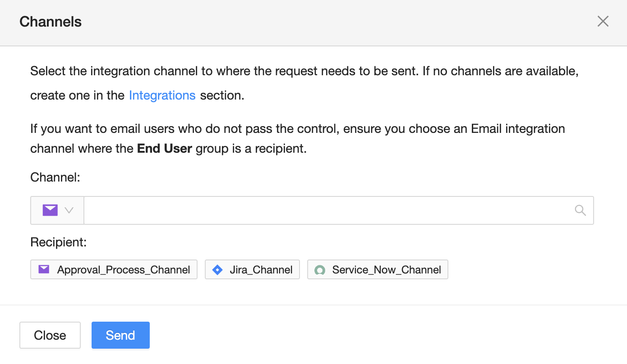Click the "Channel:" field label
Screen dimensions: 627x364
click(x=55, y=177)
